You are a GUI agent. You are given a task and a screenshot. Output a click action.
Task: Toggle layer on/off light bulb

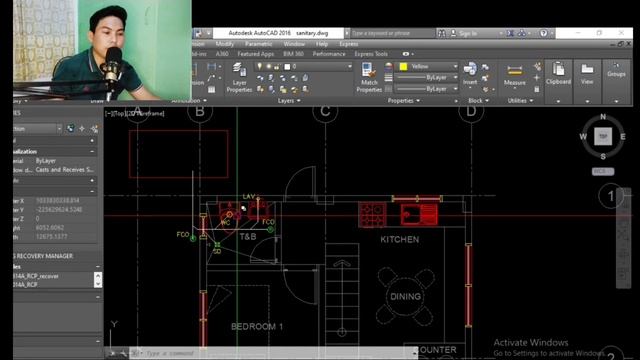[x=260, y=66]
